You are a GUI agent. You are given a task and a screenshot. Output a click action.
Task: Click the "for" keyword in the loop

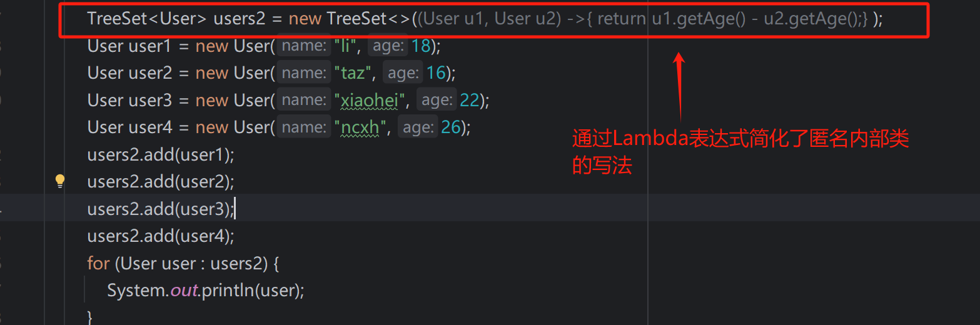click(98, 263)
